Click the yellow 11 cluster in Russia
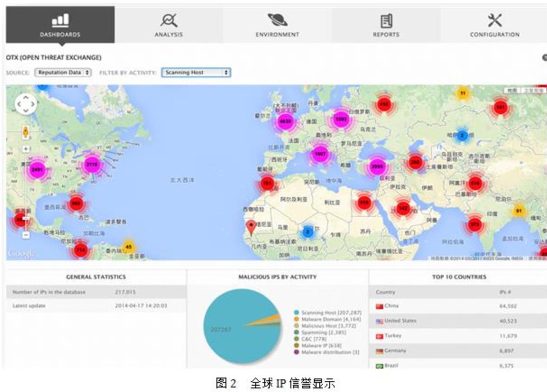 462,93
